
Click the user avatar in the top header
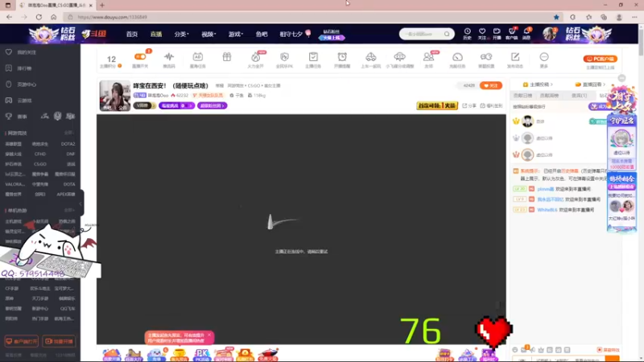(549, 34)
